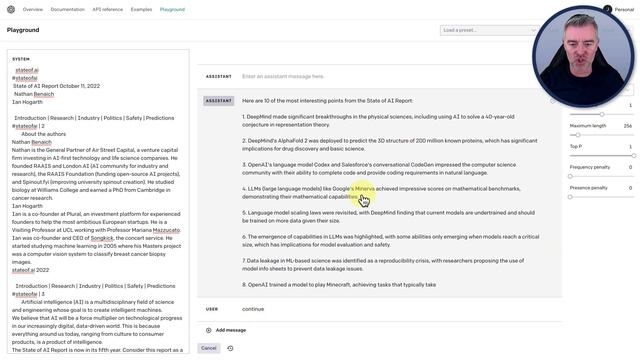Click the Add message label

(x=231, y=330)
